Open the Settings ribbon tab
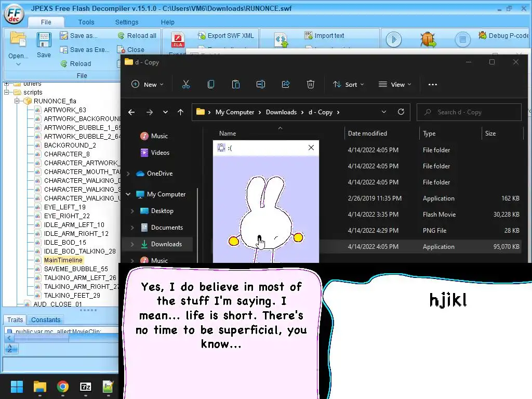This screenshot has height=399, width=532. 127,22
